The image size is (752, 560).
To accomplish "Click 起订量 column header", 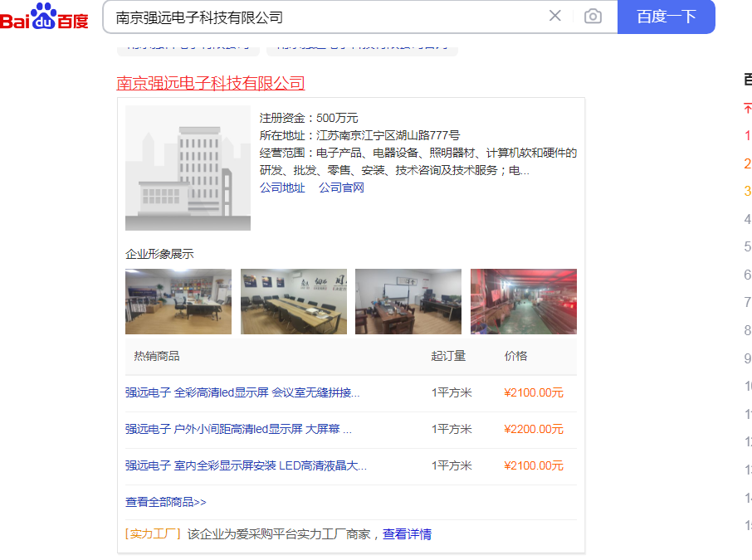I will click(448, 356).
